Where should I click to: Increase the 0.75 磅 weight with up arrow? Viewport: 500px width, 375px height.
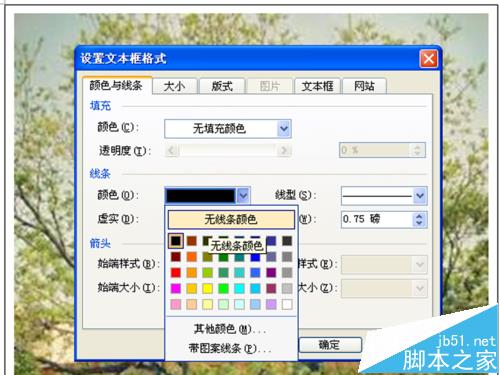pyautogui.click(x=419, y=216)
